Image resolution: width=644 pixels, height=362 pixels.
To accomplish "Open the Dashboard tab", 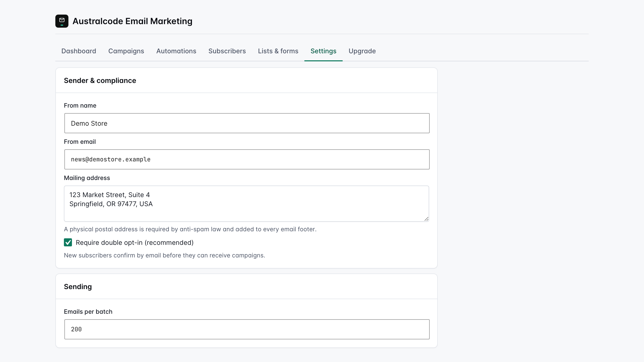I will pyautogui.click(x=79, y=51).
